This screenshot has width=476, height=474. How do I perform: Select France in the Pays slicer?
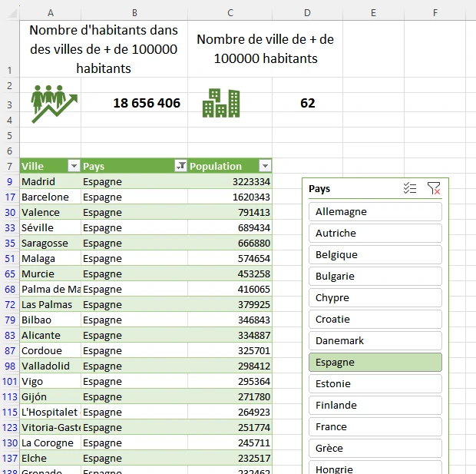pos(375,426)
